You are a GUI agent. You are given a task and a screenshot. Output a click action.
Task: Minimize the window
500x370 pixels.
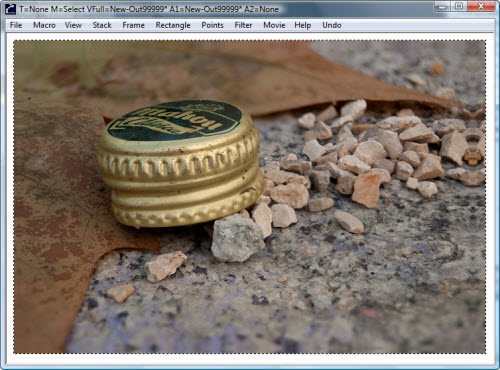[x=442, y=6]
